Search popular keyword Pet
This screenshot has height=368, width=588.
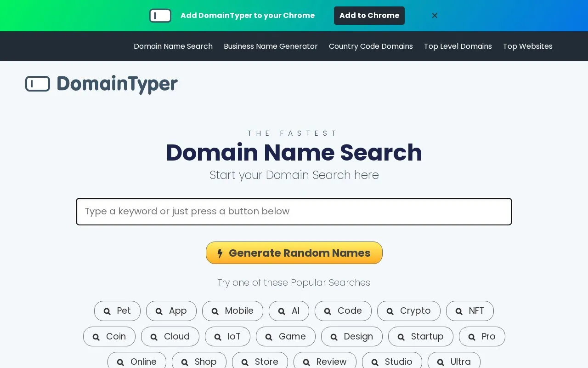click(x=117, y=311)
